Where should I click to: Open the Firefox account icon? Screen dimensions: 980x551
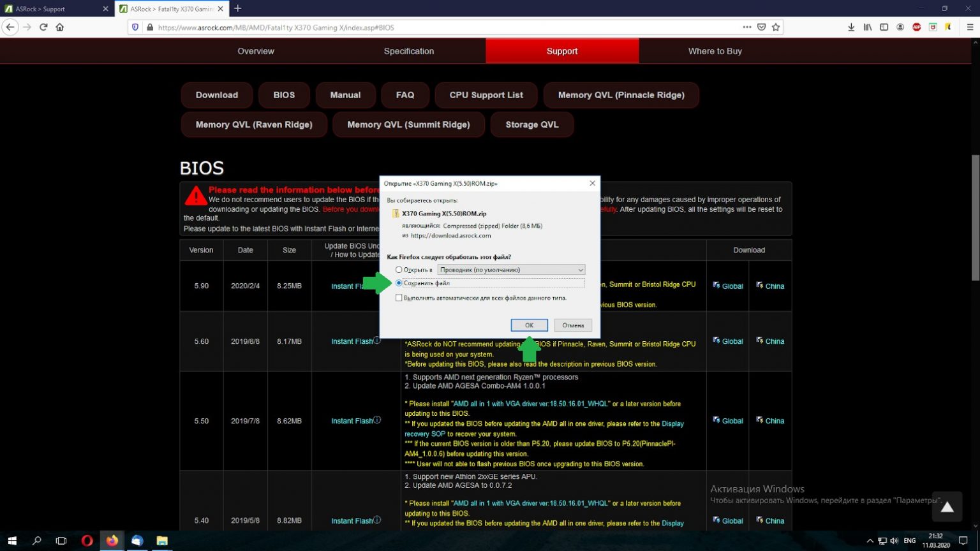[x=900, y=27]
